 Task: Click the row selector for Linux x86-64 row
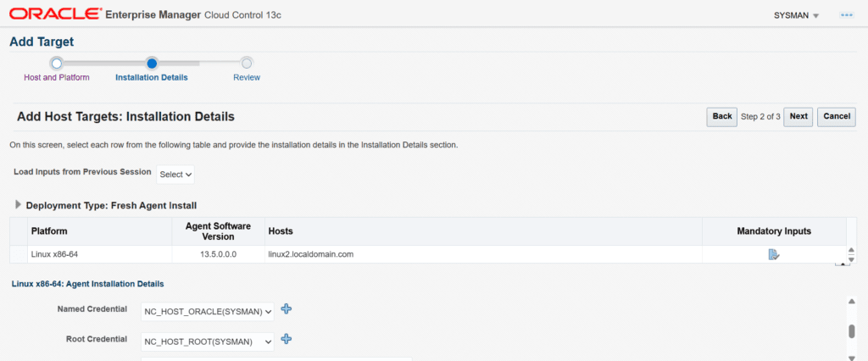(19, 255)
